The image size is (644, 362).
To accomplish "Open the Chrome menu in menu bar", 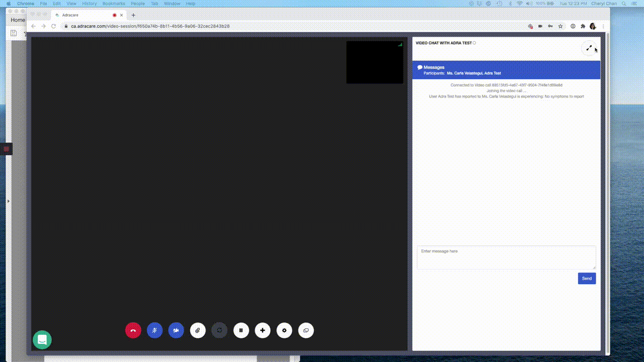I will point(26,3).
